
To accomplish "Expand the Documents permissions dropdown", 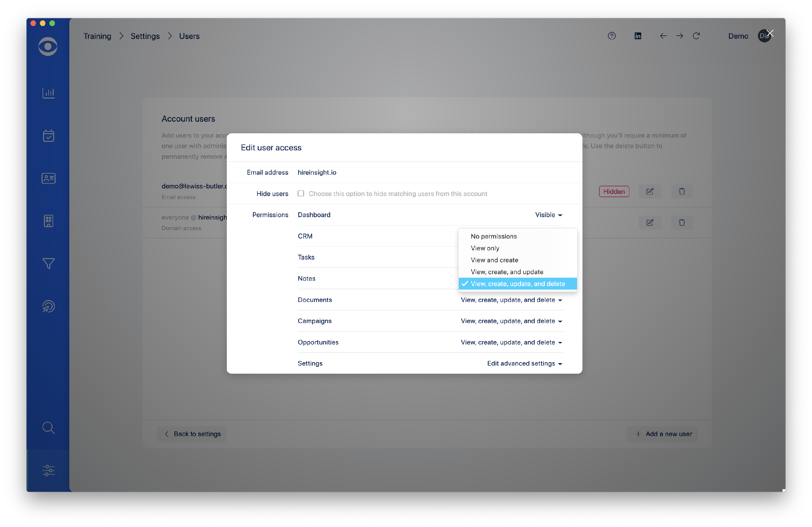I will click(x=511, y=300).
